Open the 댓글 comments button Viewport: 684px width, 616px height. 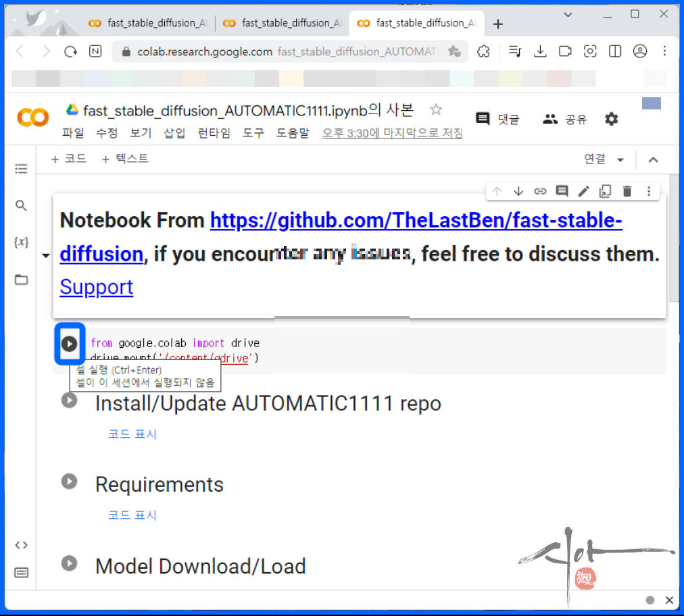pos(497,119)
